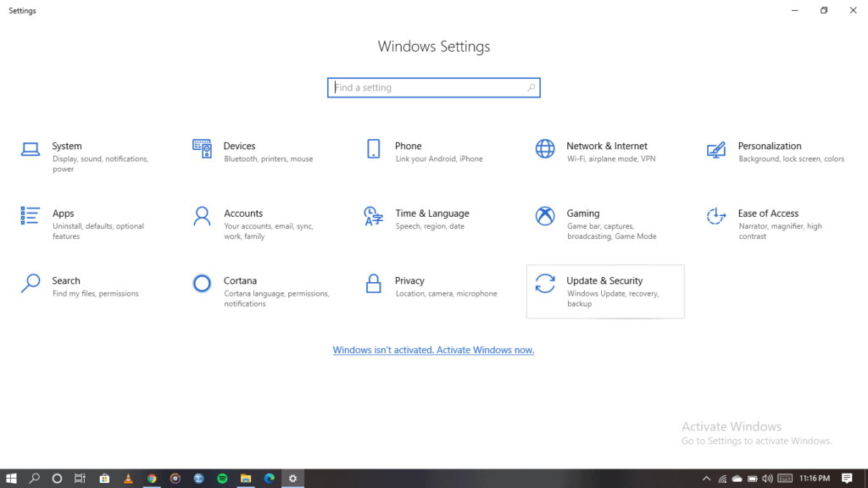Open the Search settings magnifier icon
The image size is (868, 488).
[31, 283]
